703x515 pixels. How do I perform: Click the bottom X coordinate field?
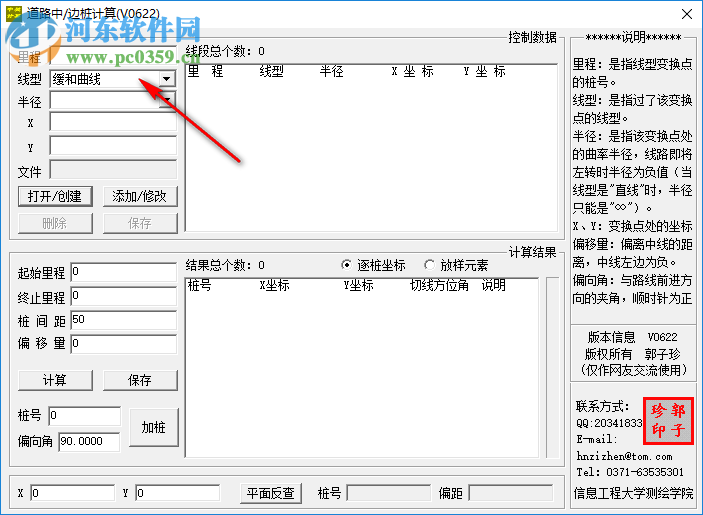coord(73,493)
